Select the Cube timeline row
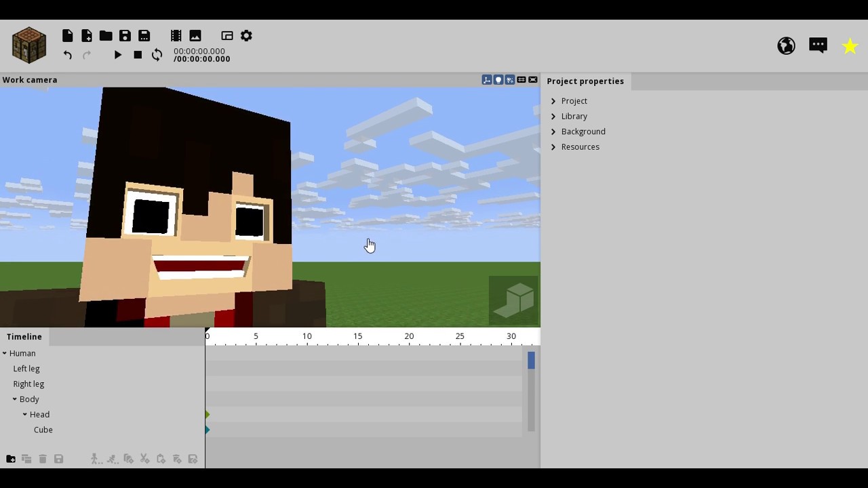 point(102,430)
